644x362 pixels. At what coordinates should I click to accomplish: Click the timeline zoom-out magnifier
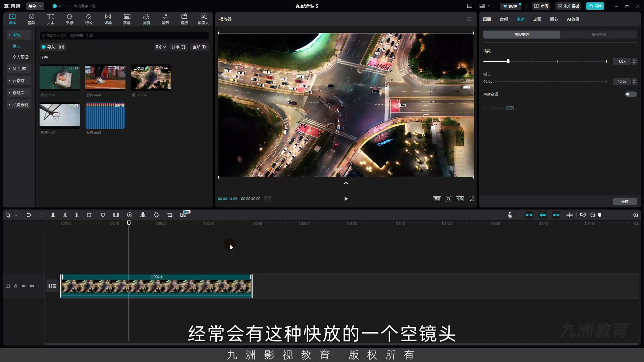click(593, 215)
